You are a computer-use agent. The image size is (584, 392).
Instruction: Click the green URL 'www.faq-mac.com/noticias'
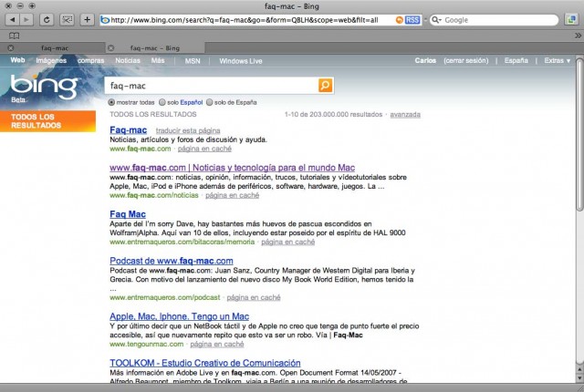[x=154, y=195]
